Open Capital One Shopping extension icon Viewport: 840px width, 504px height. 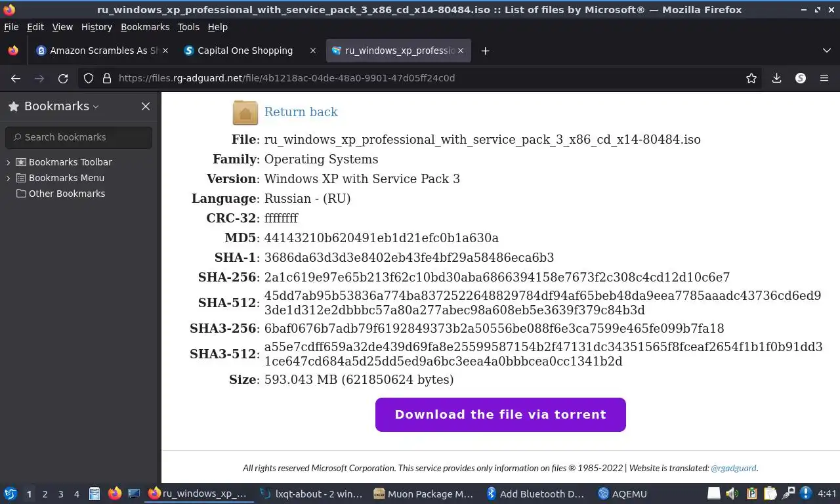click(801, 78)
